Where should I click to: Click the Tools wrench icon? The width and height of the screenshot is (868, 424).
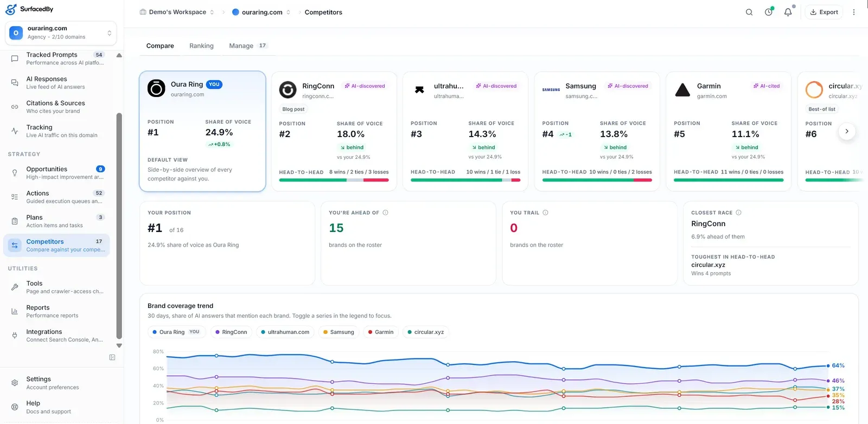coord(15,287)
